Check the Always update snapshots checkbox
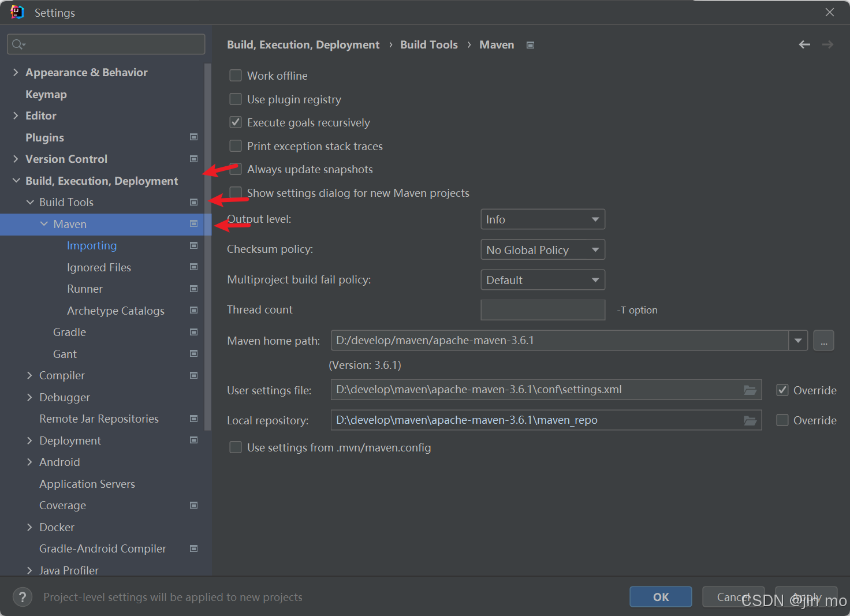 pyautogui.click(x=236, y=169)
